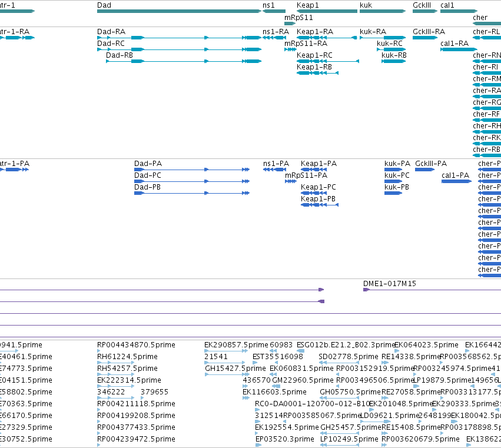Open transcript kuk-RB
The height and width of the screenshot is (448, 501).
click(x=394, y=55)
